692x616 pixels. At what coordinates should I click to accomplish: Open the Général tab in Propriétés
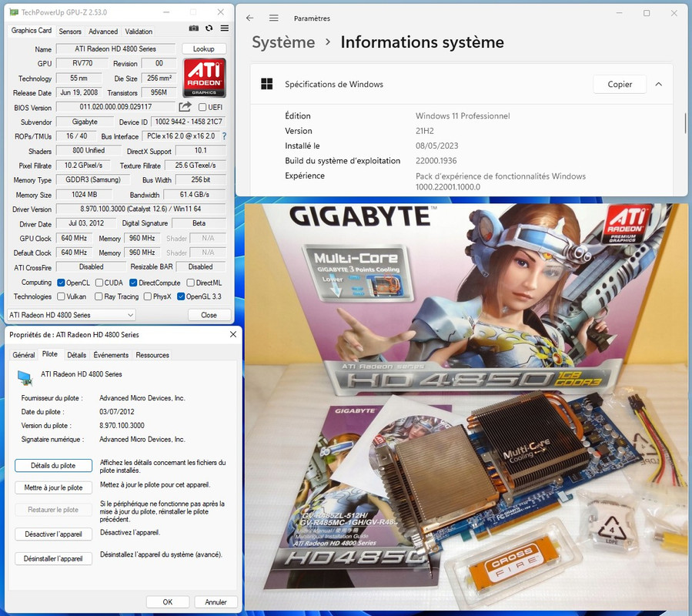[x=24, y=355]
